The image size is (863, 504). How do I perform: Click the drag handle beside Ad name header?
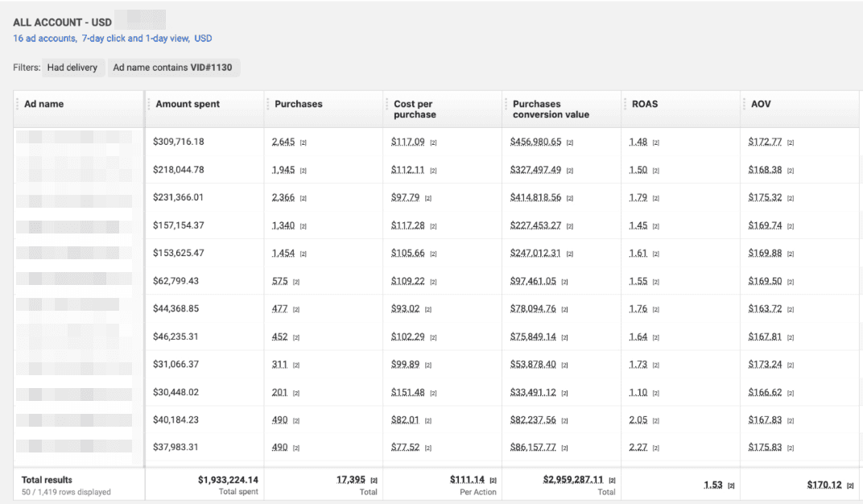click(x=18, y=104)
